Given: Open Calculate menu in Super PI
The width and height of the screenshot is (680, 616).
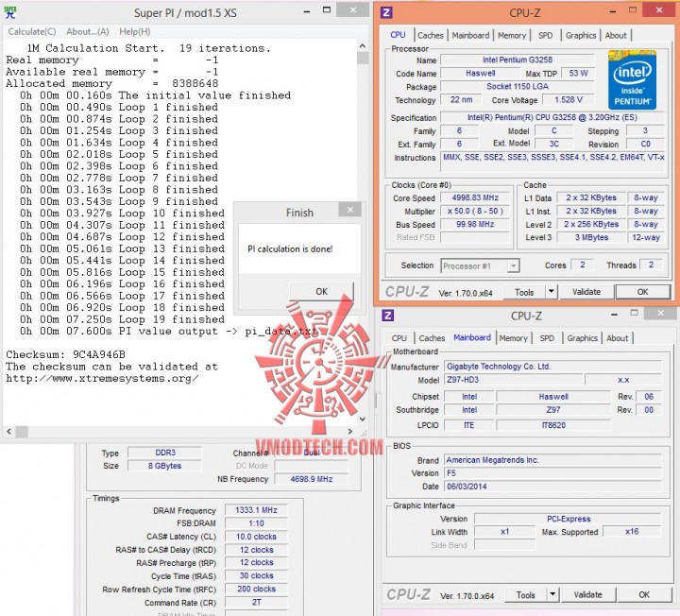Looking at the screenshot, I should coord(32,32).
